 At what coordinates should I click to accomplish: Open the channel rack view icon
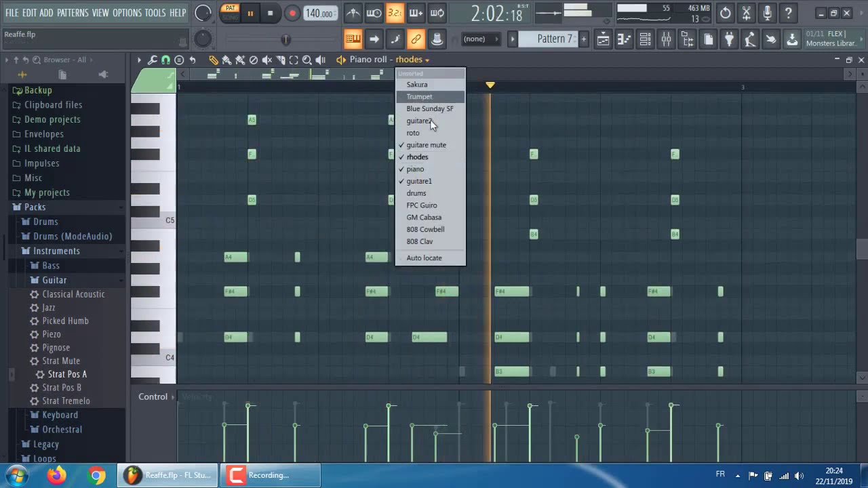pyautogui.click(x=645, y=39)
